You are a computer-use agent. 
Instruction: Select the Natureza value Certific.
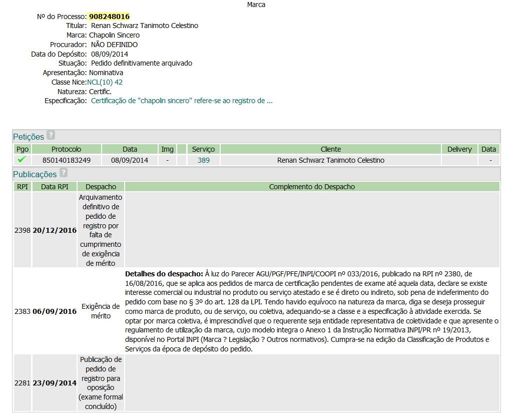click(100, 92)
